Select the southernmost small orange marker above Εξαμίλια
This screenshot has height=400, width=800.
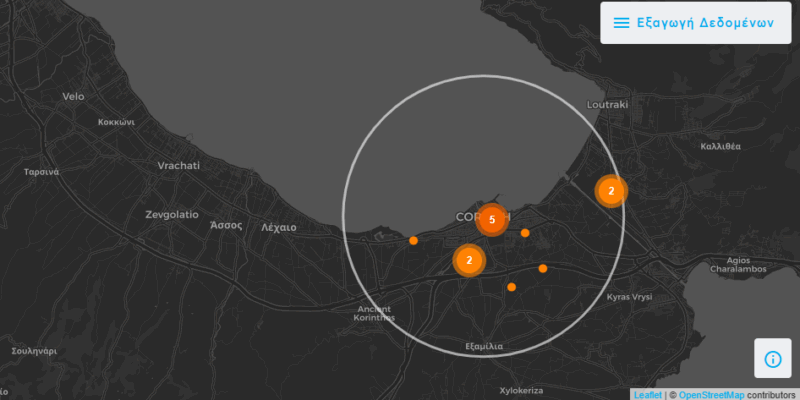[511, 287]
